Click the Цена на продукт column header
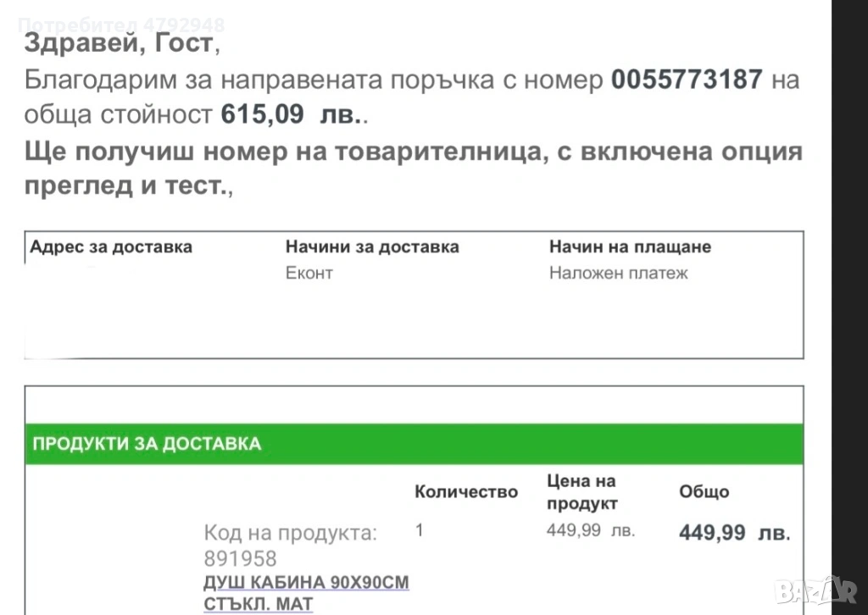Screen dimensions: 868x615 582,492
